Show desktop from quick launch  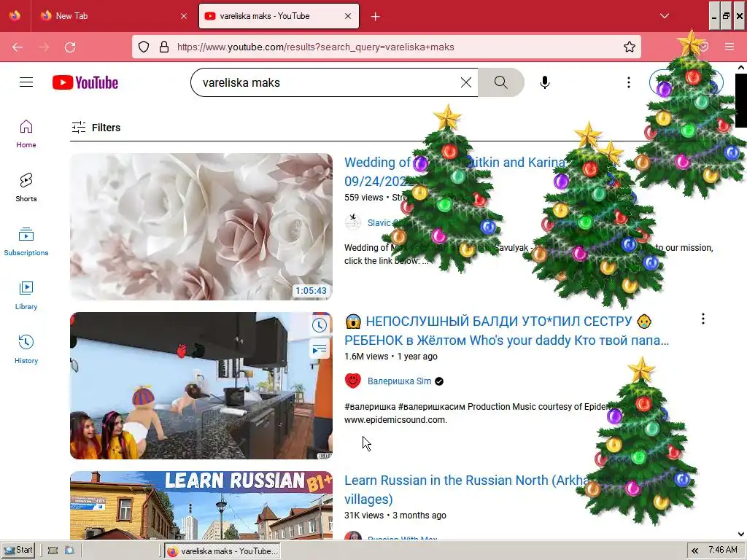tap(53, 551)
